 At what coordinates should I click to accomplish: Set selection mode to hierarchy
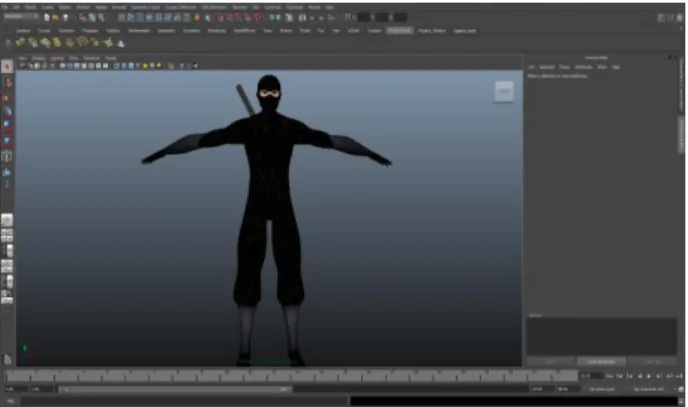tap(82, 18)
